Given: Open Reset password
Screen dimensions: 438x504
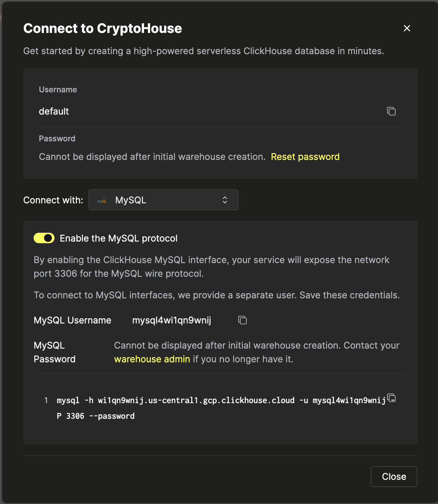Looking at the screenshot, I should click(305, 157).
